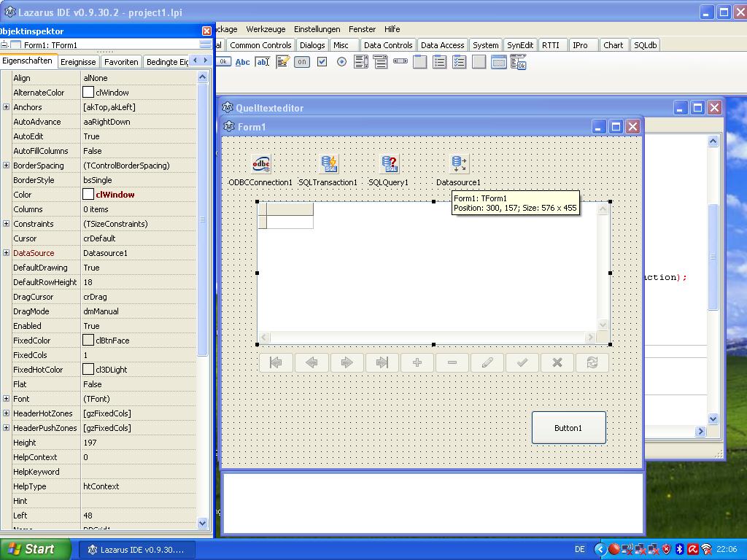
Task: Expand the Font property node
Action: coord(6,399)
